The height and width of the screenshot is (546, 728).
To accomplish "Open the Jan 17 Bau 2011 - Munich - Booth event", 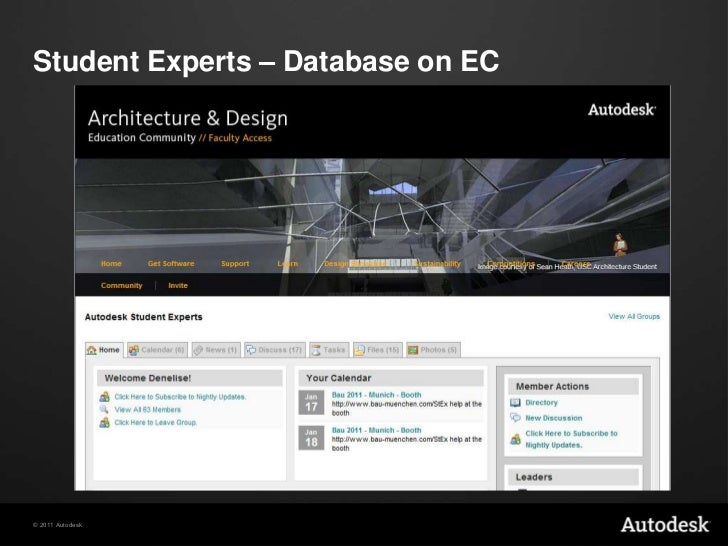I will [x=377, y=395].
